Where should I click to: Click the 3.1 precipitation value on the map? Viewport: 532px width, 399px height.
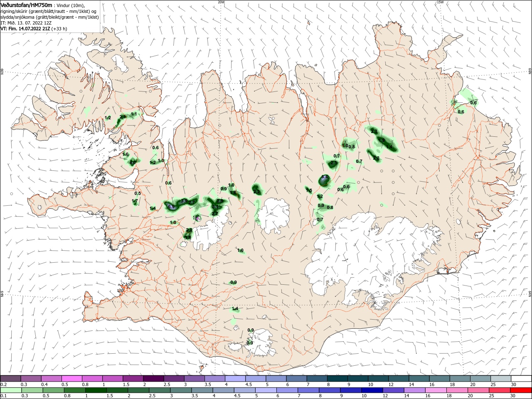point(215,207)
